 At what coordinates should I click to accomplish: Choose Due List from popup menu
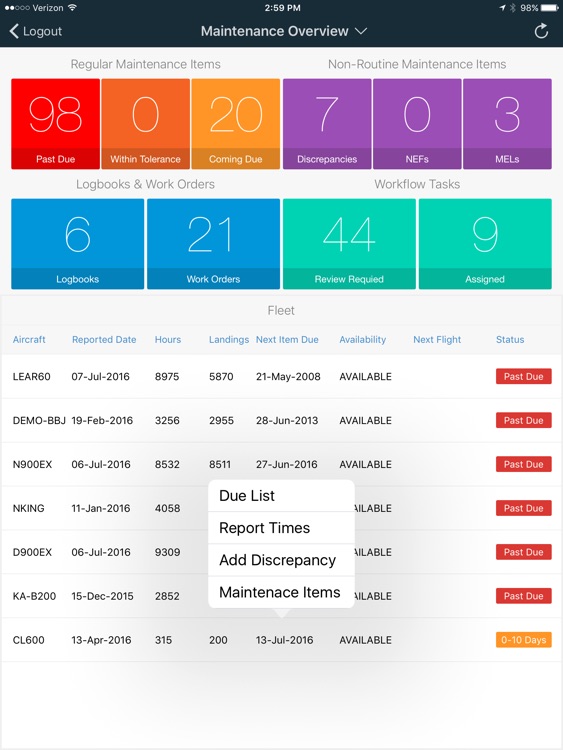point(281,496)
